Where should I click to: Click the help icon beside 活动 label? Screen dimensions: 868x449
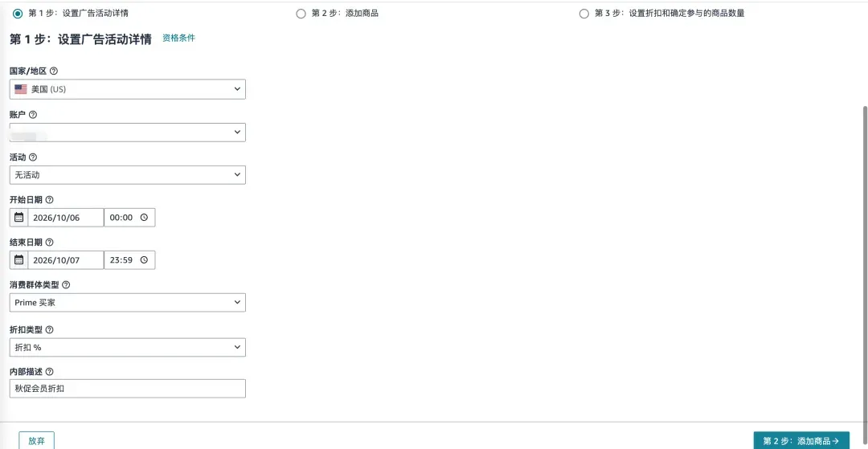(x=33, y=157)
